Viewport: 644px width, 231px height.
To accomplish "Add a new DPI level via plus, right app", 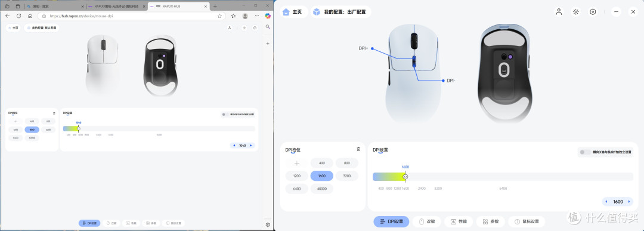I will coord(297,163).
